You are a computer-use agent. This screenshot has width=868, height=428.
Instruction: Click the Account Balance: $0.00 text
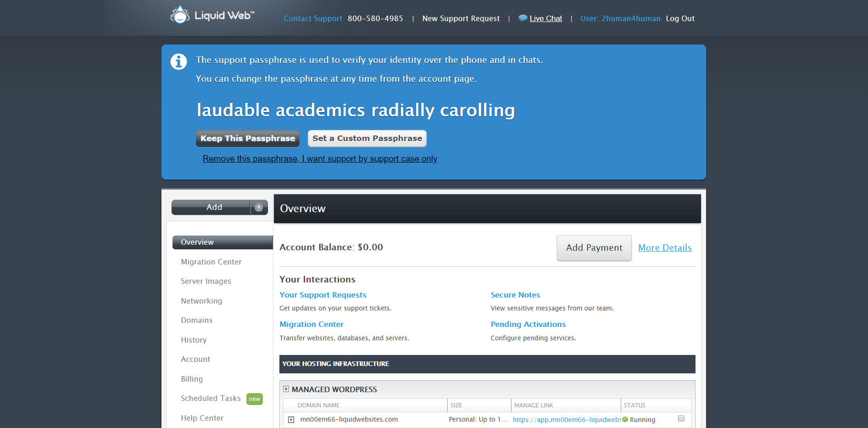pyautogui.click(x=331, y=247)
